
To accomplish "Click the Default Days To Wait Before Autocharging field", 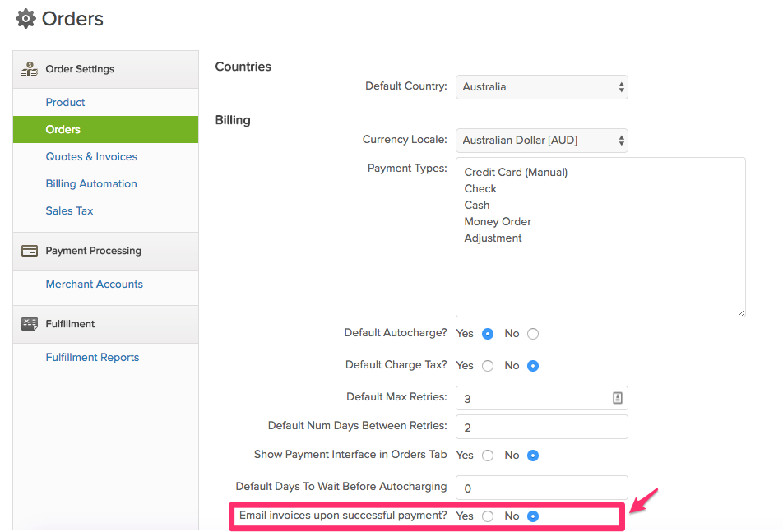I will pyautogui.click(x=542, y=488).
